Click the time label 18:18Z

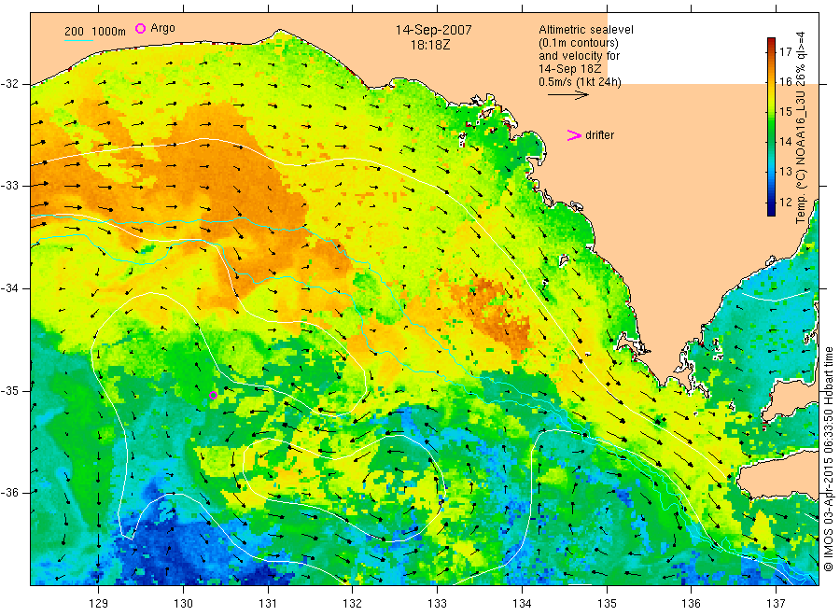[430, 45]
